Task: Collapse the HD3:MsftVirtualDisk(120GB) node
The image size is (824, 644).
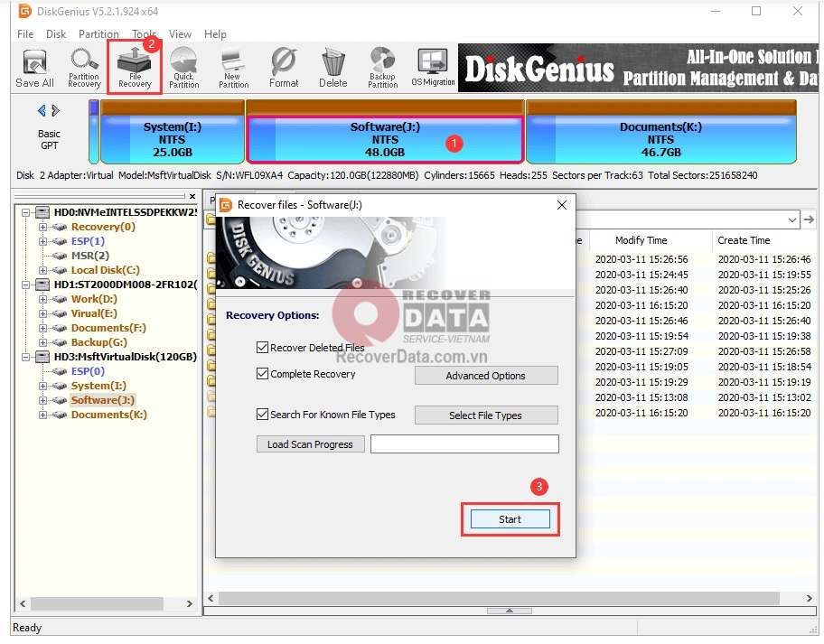Action: pyautogui.click(x=25, y=357)
